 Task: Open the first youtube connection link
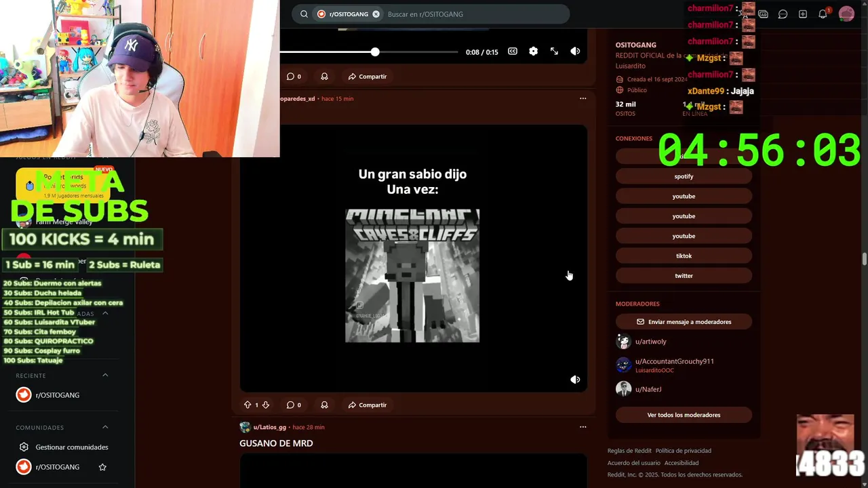[684, 196]
